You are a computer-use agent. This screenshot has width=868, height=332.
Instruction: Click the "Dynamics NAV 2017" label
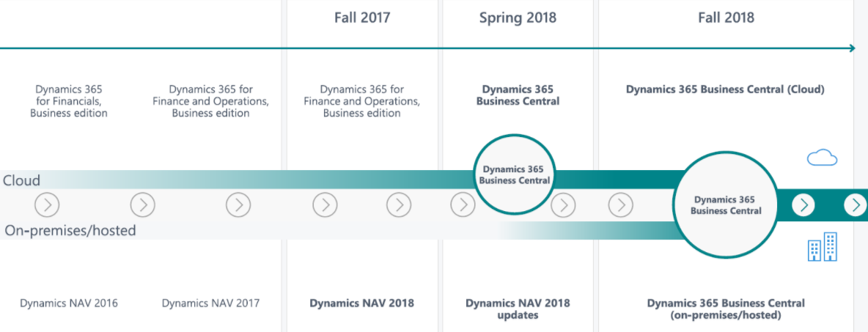point(210,303)
